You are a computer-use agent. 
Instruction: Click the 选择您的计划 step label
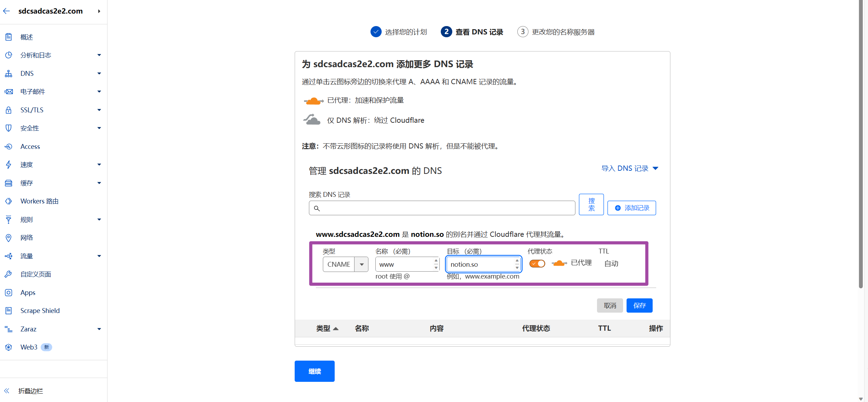406,32
